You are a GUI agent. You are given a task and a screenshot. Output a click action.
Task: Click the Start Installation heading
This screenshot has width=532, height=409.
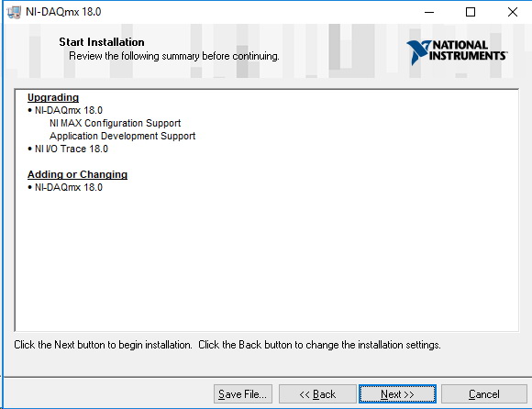(102, 42)
